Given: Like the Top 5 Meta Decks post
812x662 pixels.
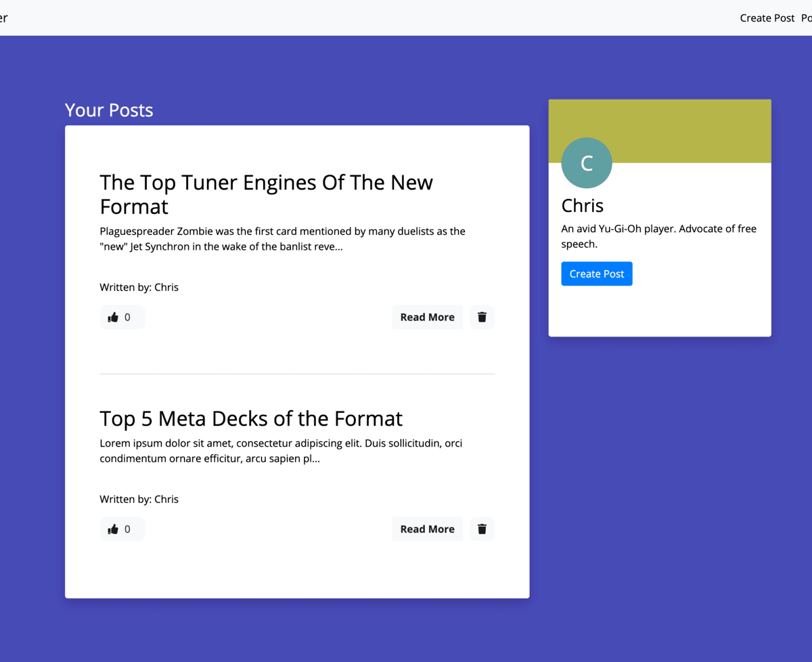Looking at the screenshot, I should 122,529.
